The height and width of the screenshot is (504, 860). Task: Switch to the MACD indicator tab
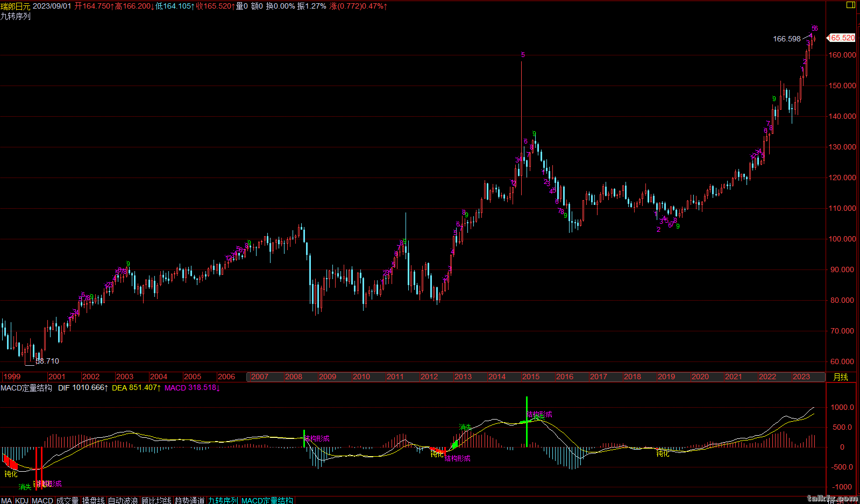[42, 500]
